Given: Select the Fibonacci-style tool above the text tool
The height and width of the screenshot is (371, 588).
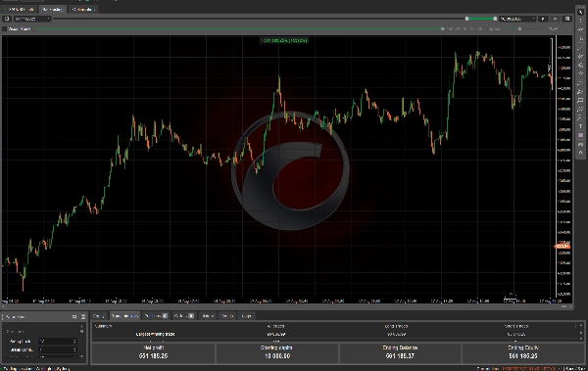Looking at the screenshot, I should (580, 117).
